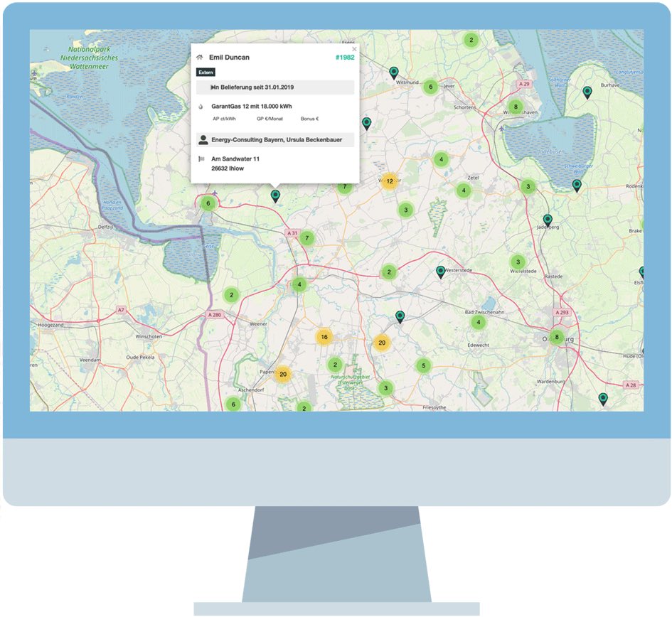Click the person icon beside Energy-Consulting Bayern

coord(203,140)
